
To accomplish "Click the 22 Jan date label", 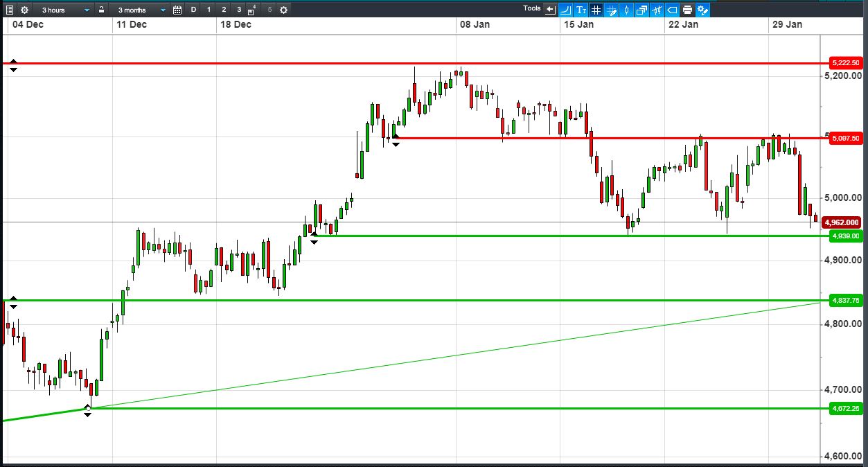I will tap(683, 25).
